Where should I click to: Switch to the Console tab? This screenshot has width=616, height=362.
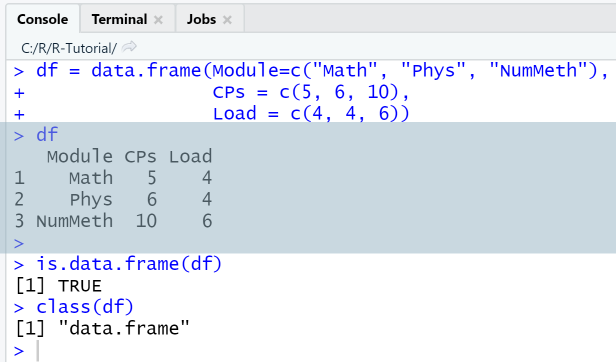(42, 19)
